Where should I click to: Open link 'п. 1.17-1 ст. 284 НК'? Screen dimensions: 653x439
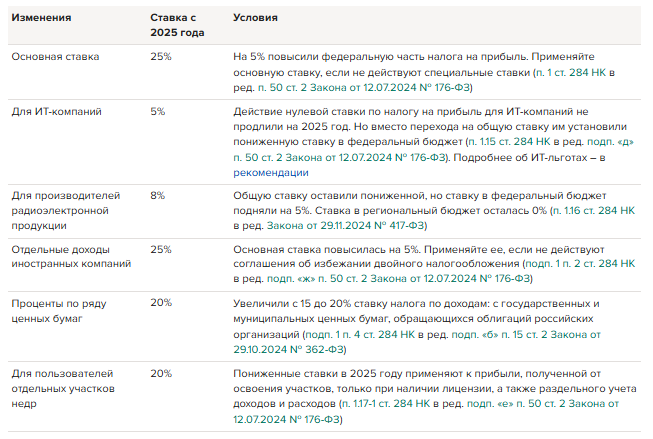click(x=386, y=404)
